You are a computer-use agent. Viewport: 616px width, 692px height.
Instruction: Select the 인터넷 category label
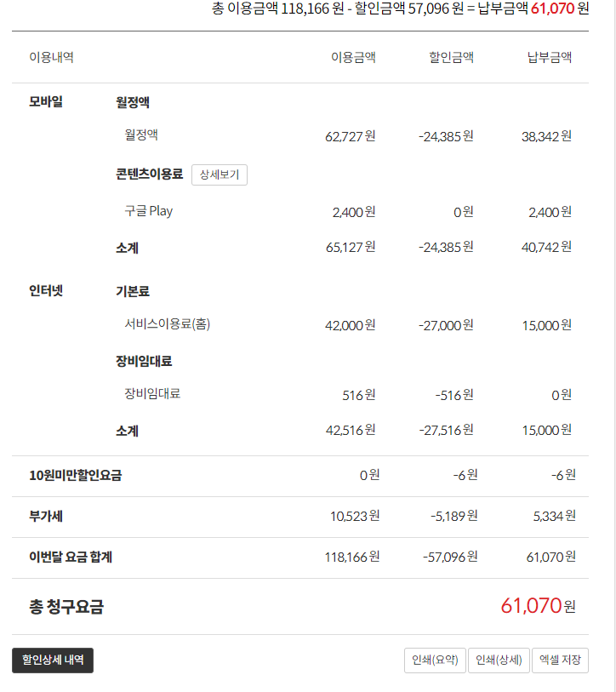[x=46, y=291]
